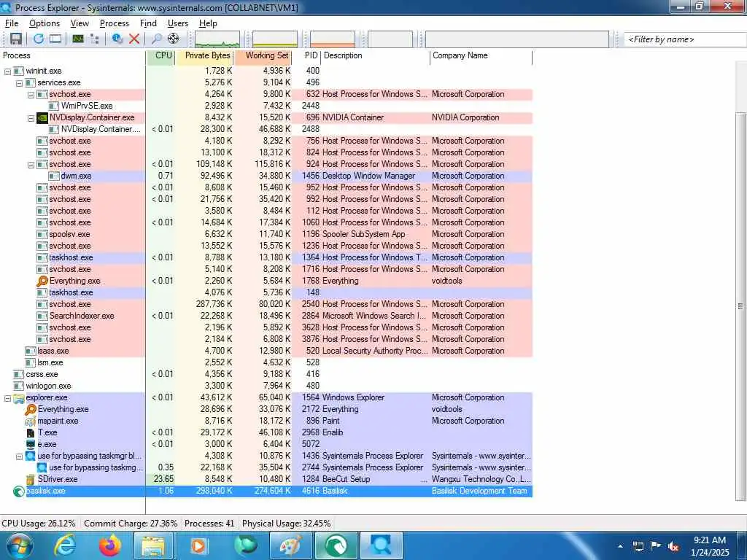Viewport: 747px width, 560px height.
Task: Collapse the services.exe tree node
Action: click(x=19, y=83)
